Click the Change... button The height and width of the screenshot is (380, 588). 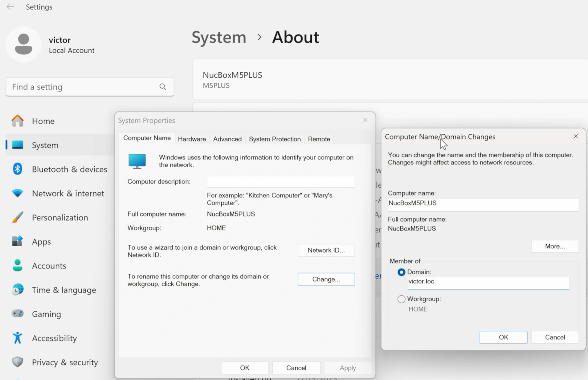tap(326, 279)
